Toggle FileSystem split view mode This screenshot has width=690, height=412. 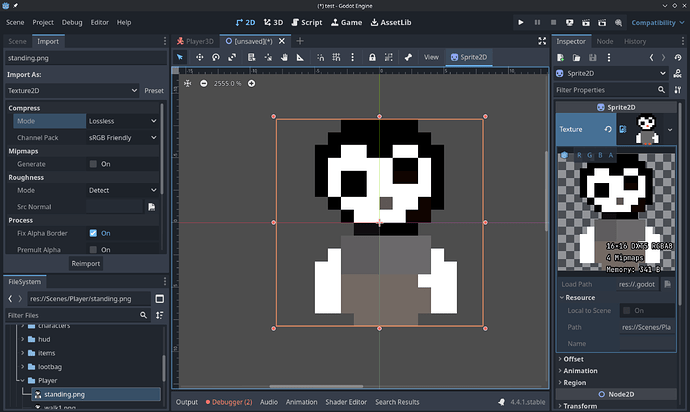(x=160, y=299)
